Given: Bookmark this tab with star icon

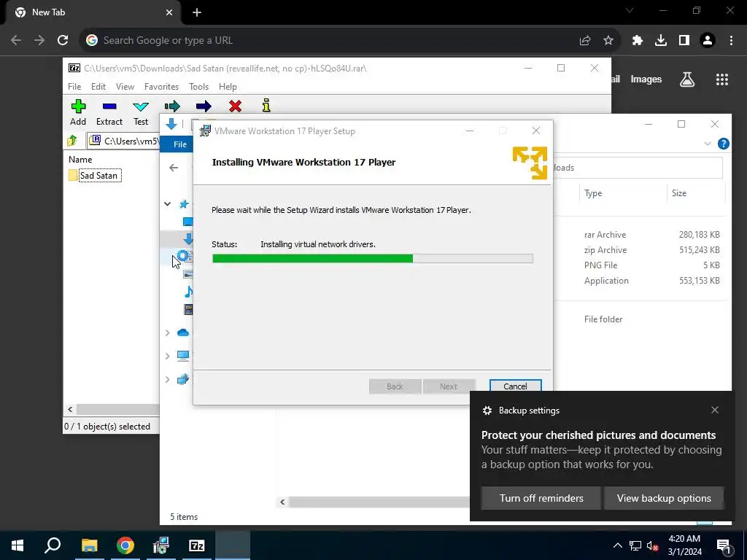Looking at the screenshot, I should [608, 41].
